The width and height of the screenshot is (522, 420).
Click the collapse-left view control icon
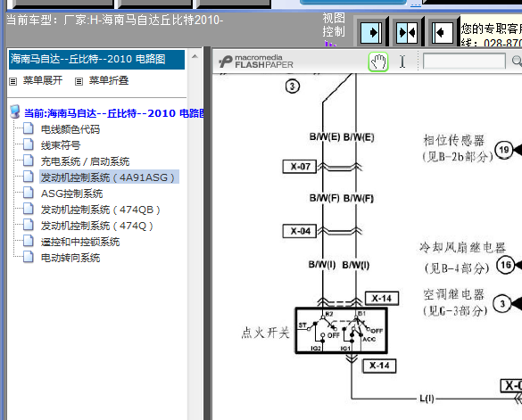pos(443,32)
